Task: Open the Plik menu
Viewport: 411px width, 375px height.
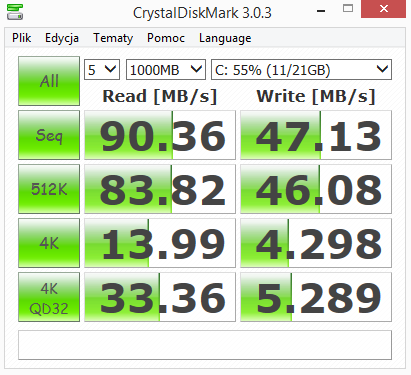Action: tap(22, 38)
